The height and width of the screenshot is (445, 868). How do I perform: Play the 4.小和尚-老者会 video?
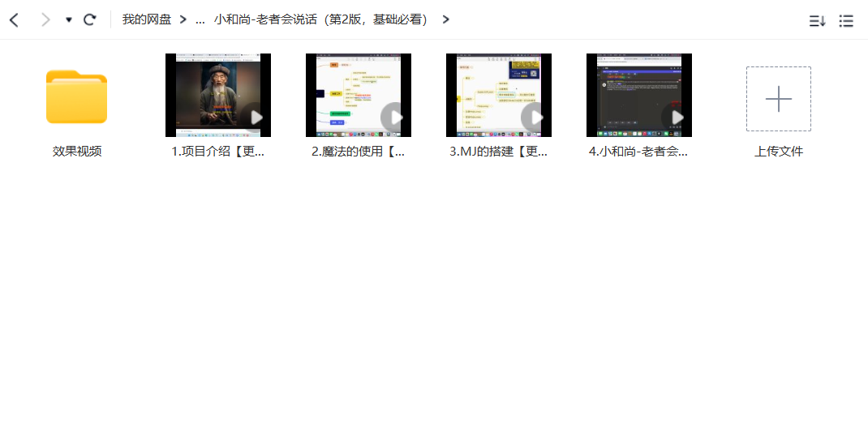[x=676, y=118]
